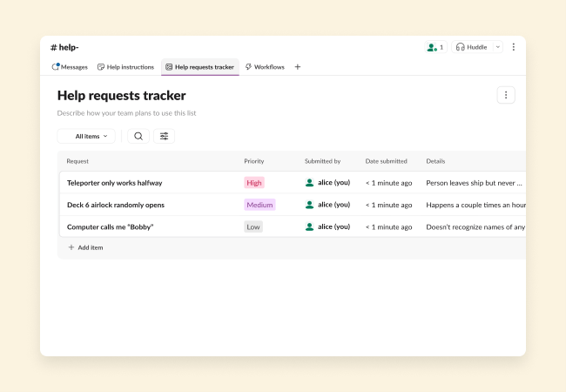
Task: Click the Medium priority color tag
Action: point(259,205)
